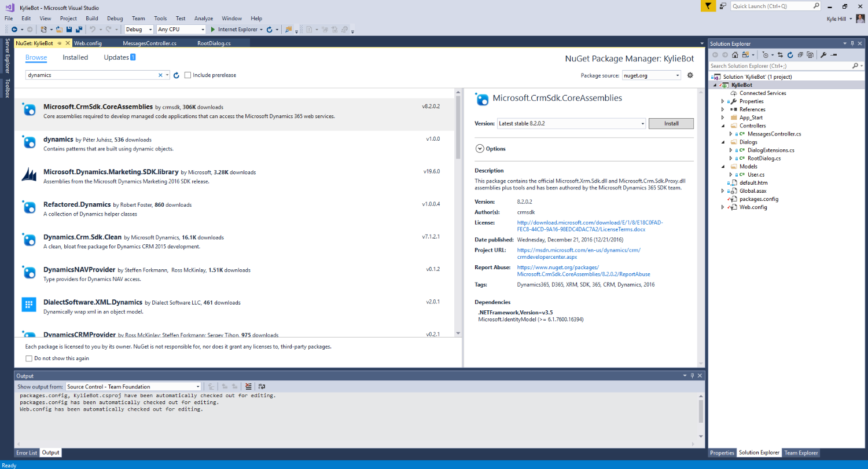Viewport: 868px width, 469px height.
Task: Expand the App_Start folder node
Action: coord(723,118)
